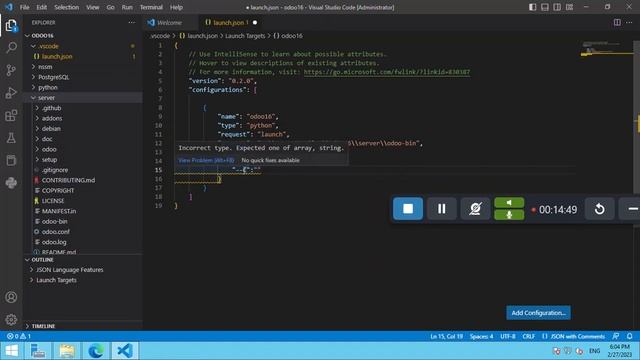
Task: Collapse the OUTLINE section
Action: (x=42, y=260)
